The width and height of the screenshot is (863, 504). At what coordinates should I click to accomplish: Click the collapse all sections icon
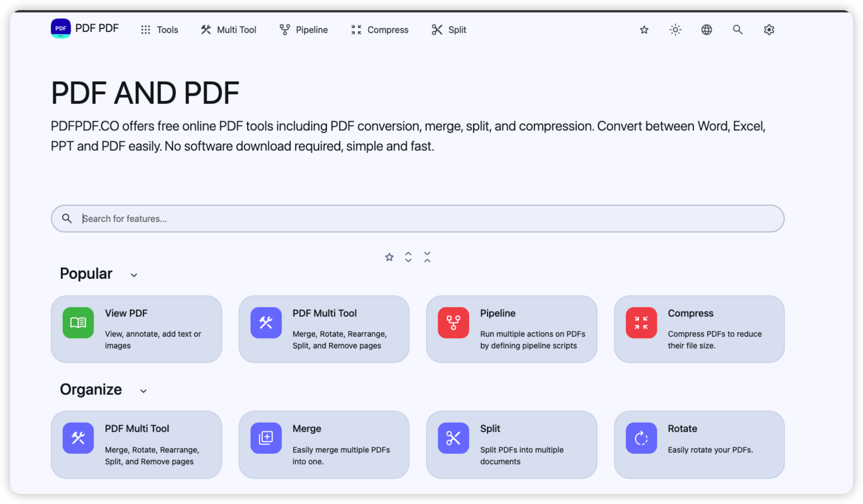[427, 257]
